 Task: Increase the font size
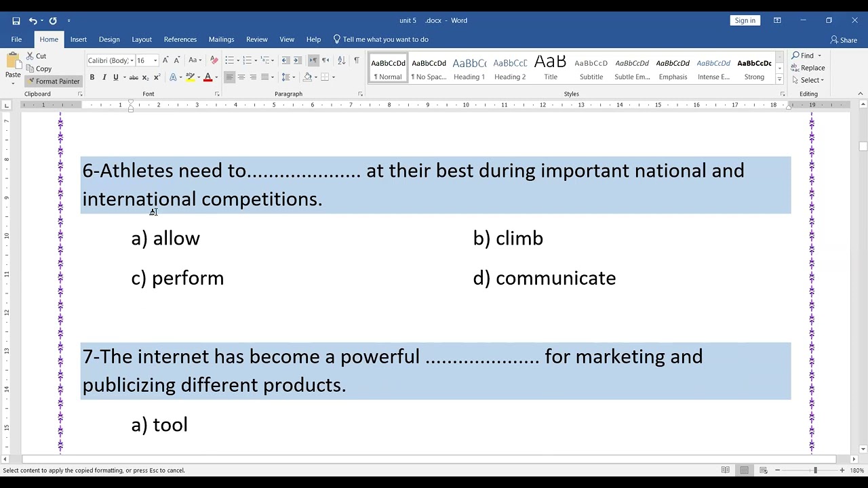pos(165,60)
